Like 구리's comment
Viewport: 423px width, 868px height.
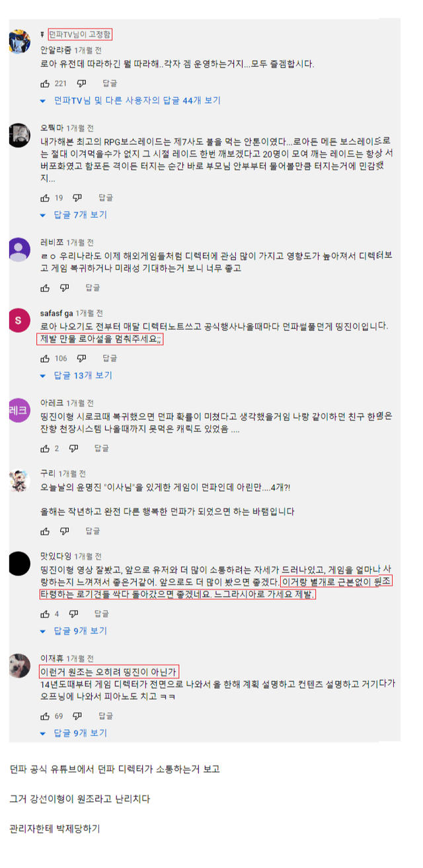(x=45, y=531)
